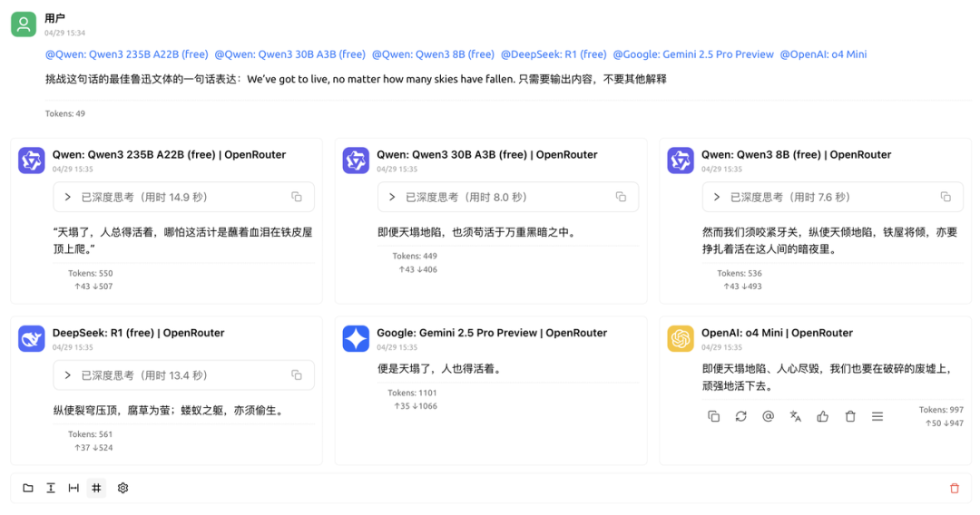
Task: Click the DeepSeek: R1 (free) | OpenRouter title
Action: click(138, 333)
